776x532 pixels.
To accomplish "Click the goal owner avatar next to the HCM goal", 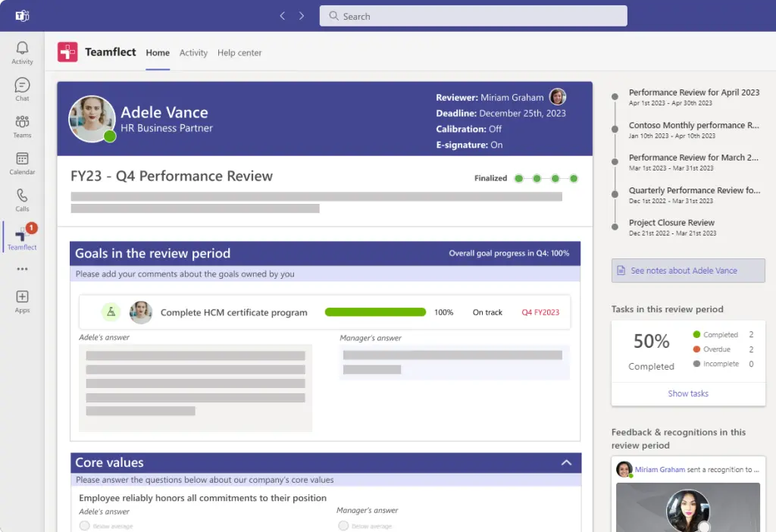I will point(140,312).
